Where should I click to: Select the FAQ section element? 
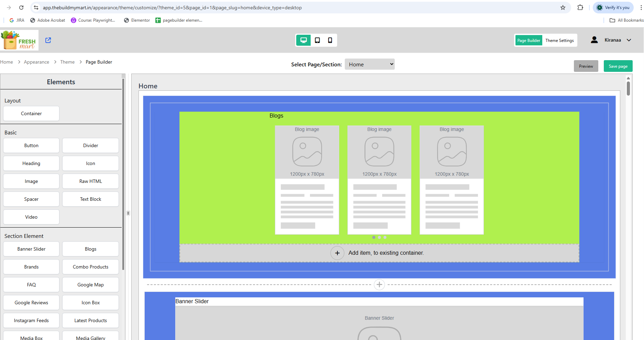point(31,285)
